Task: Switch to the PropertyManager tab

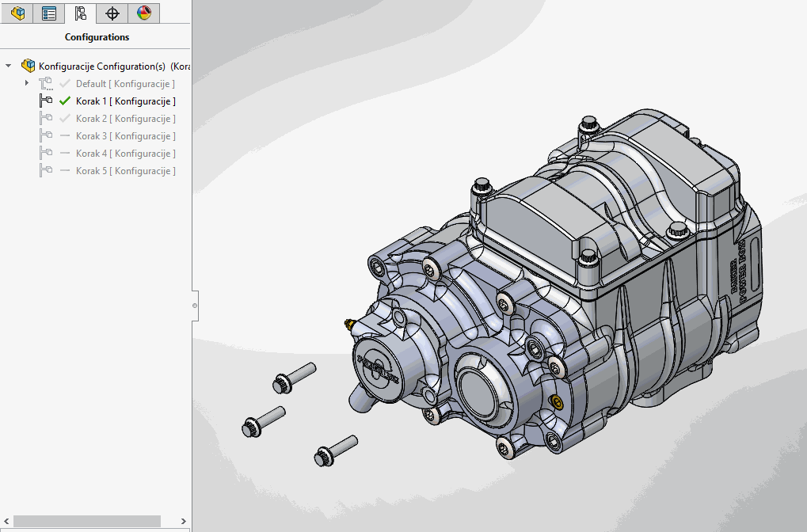Action: 49,13
